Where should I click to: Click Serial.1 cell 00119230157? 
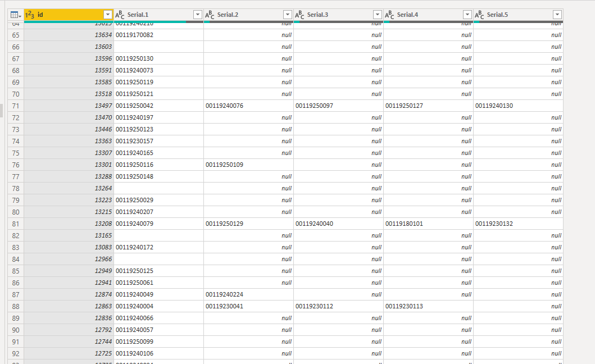click(158, 141)
